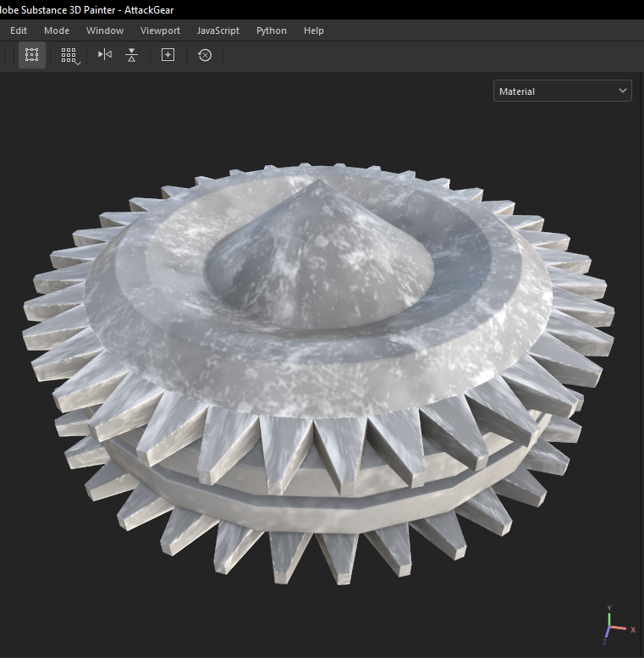Expand the Material display mode dropdown
The height and width of the screenshot is (658, 644).
[x=562, y=91]
